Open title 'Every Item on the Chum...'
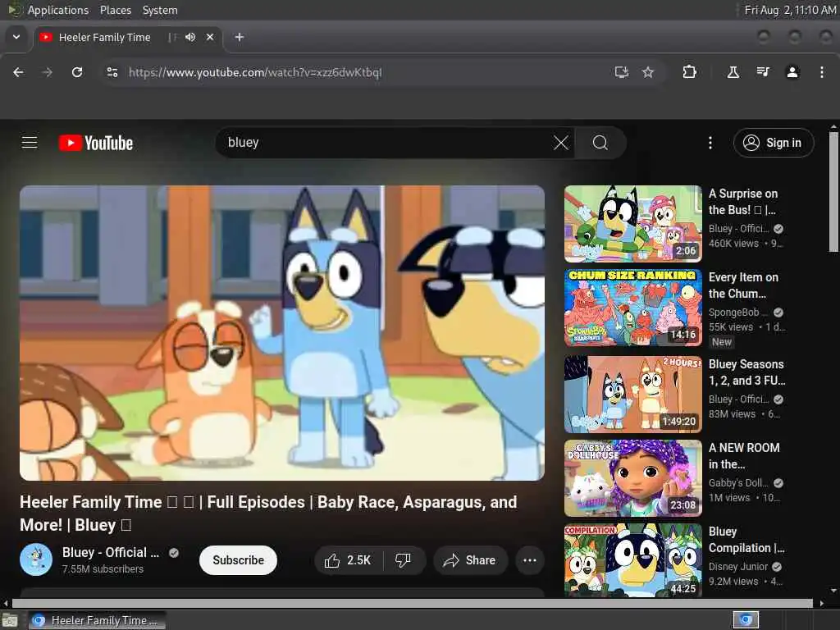840x630 pixels. click(743, 285)
